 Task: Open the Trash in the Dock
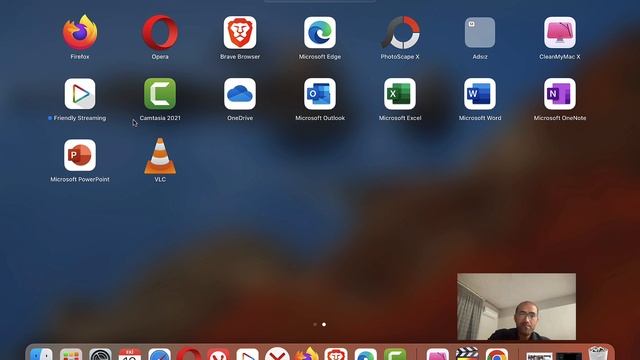(598, 353)
